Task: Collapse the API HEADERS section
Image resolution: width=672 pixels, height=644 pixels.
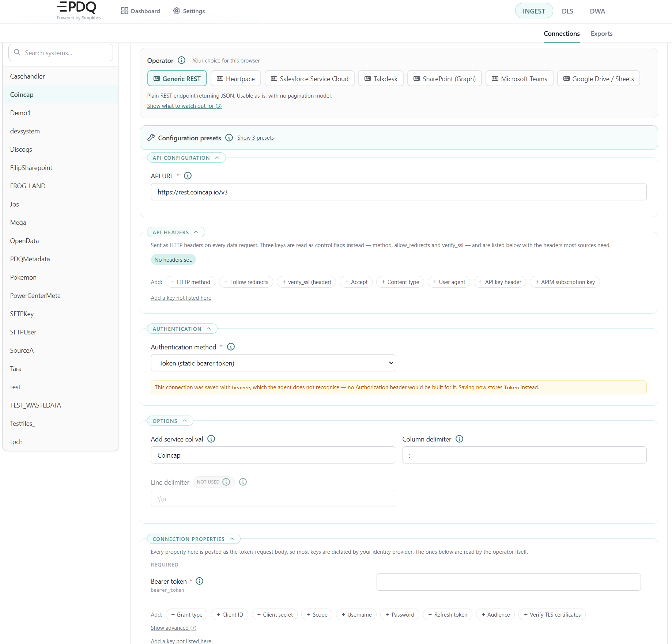Action: 175,232
